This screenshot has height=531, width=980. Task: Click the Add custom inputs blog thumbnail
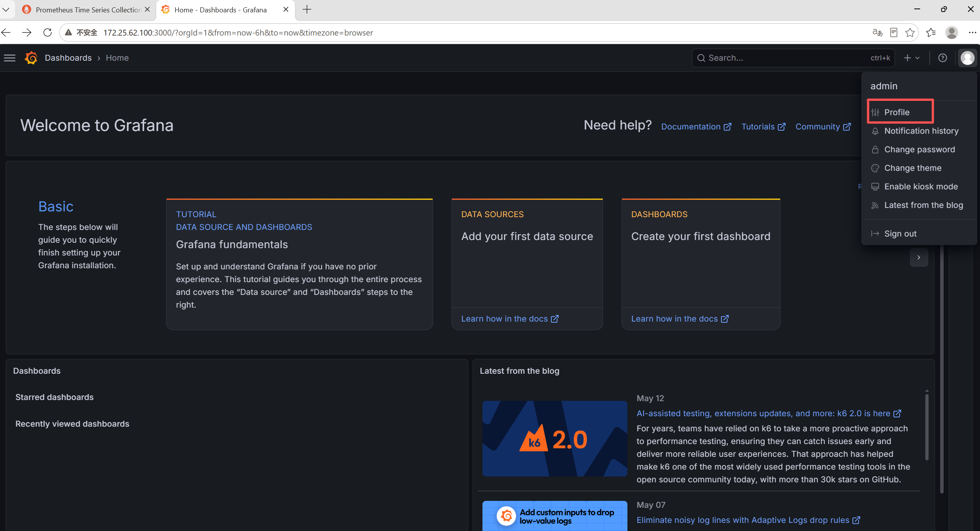(555, 516)
